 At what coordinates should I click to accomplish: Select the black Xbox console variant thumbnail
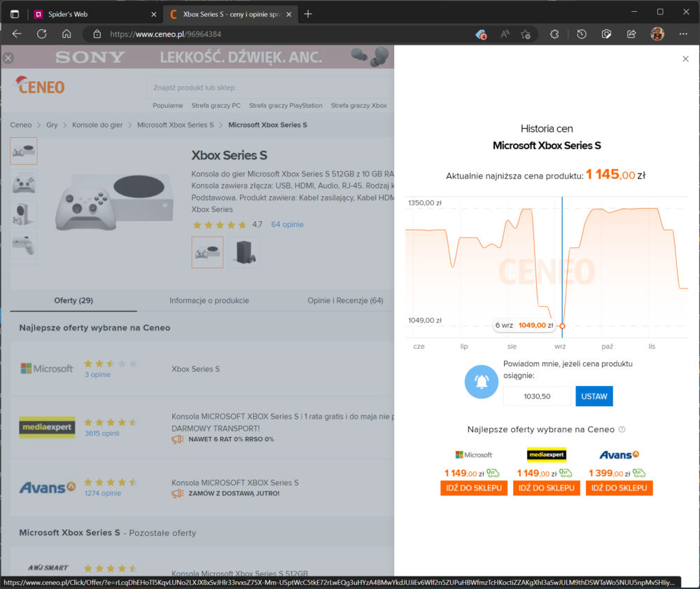pyautogui.click(x=244, y=252)
